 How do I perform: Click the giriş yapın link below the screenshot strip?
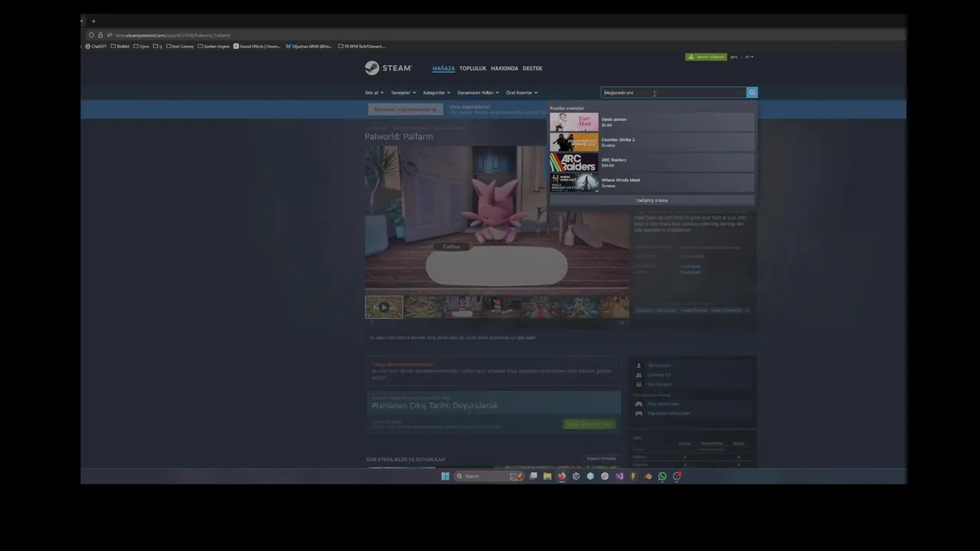coord(526,337)
